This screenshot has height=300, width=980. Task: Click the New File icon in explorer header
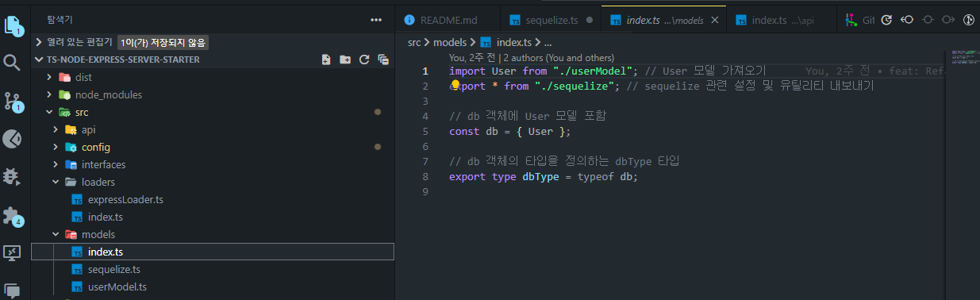point(326,60)
